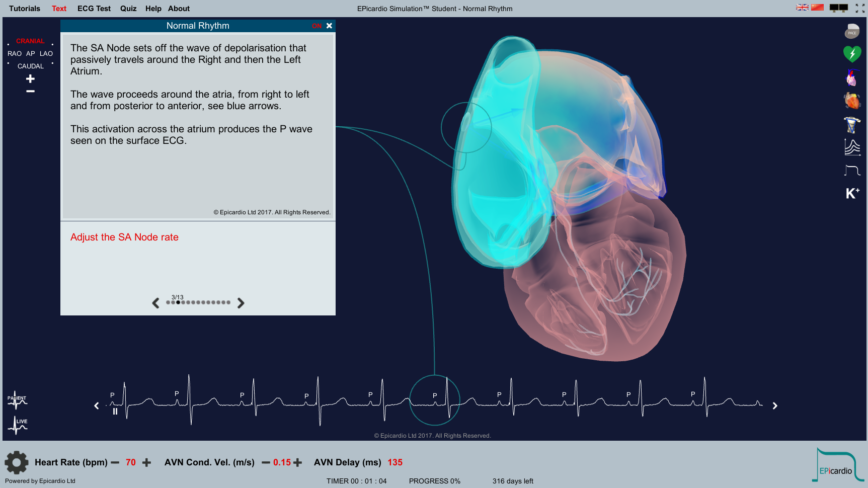Open the torso ECG lead triangle icon
868x488 pixels.
point(852,124)
